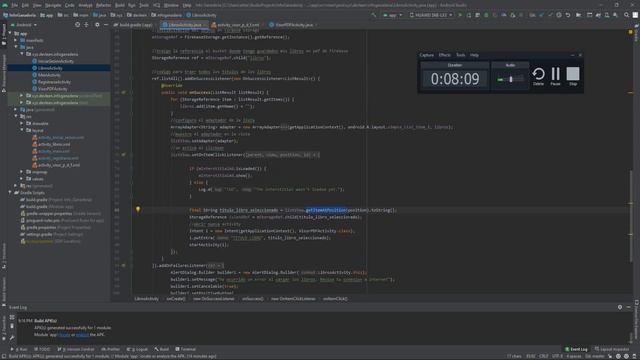The height and width of the screenshot is (360, 640).
Task: Open the Terminal tool window
Action: pos(186,349)
